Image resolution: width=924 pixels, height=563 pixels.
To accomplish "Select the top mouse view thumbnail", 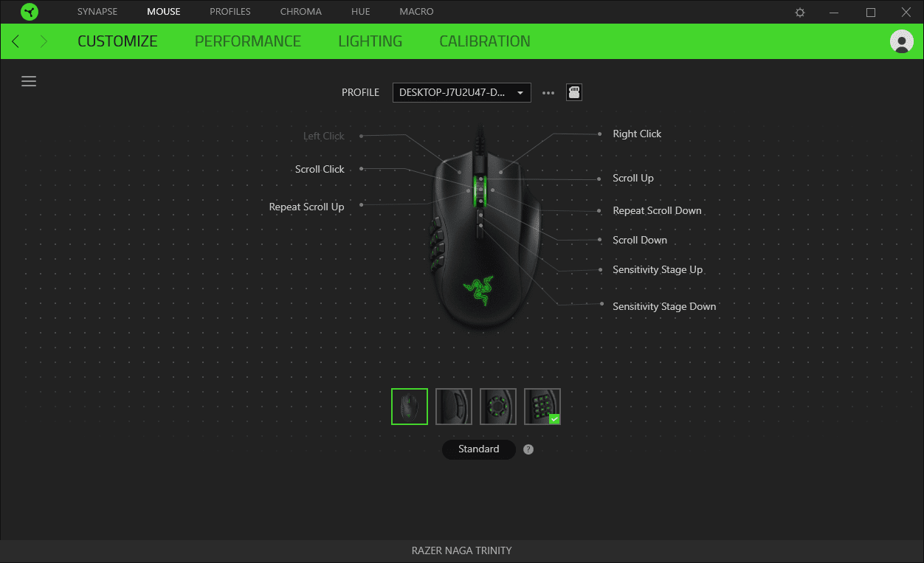I will click(x=410, y=407).
